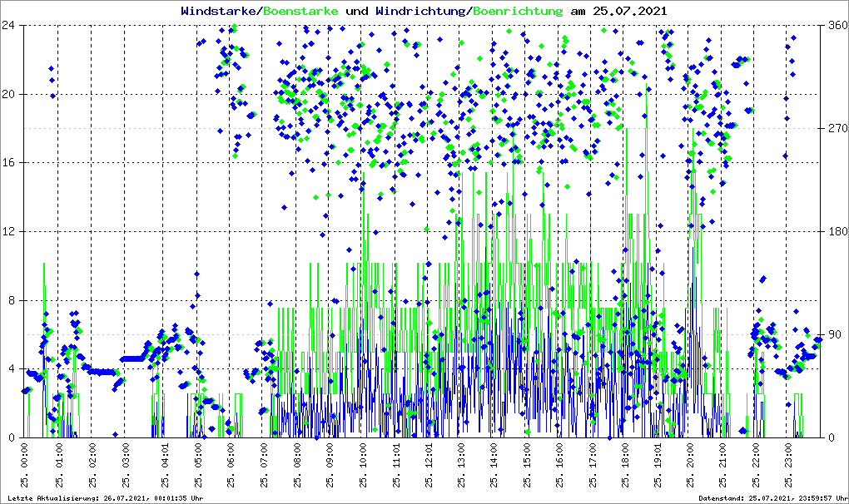Click the Letzte Aktualisierung footer text
The image size is (849, 504).
(x=106, y=498)
